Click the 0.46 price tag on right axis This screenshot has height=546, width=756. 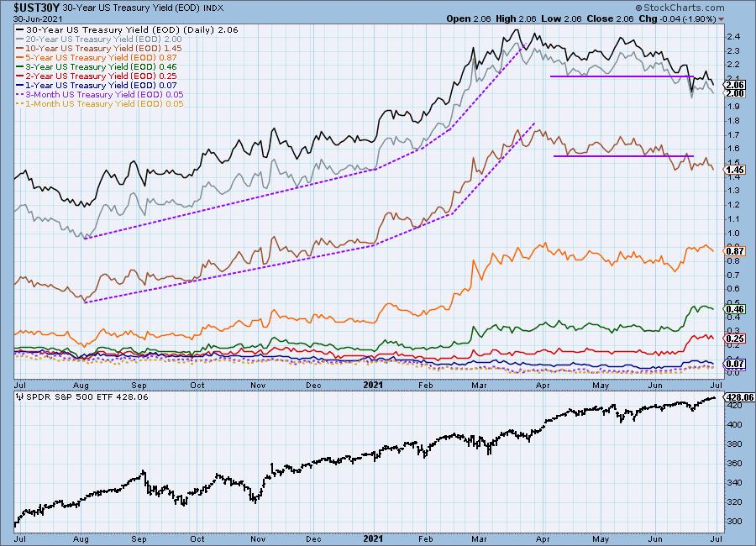[735, 309]
